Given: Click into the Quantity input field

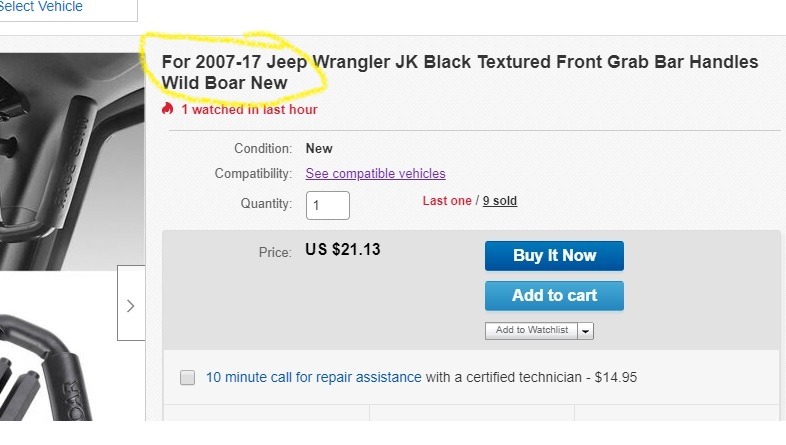Looking at the screenshot, I should click(327, 205).
